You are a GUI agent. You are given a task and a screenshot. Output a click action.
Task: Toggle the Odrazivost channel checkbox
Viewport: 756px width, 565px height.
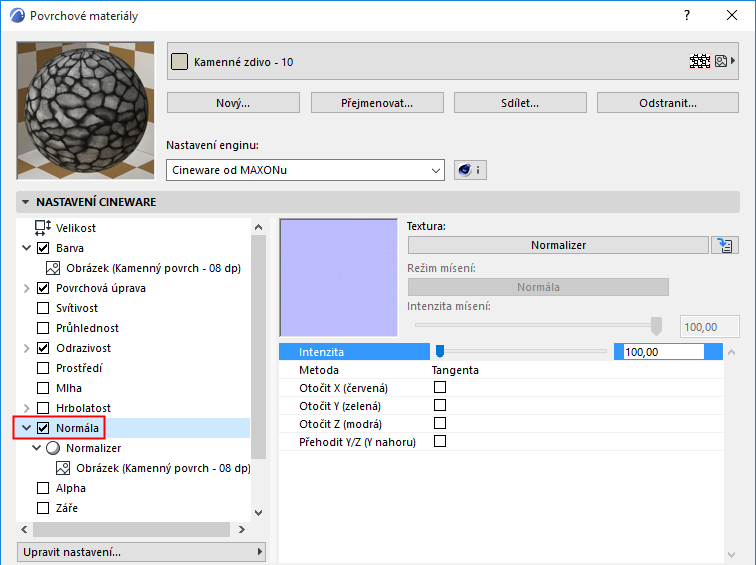[43, 348]
